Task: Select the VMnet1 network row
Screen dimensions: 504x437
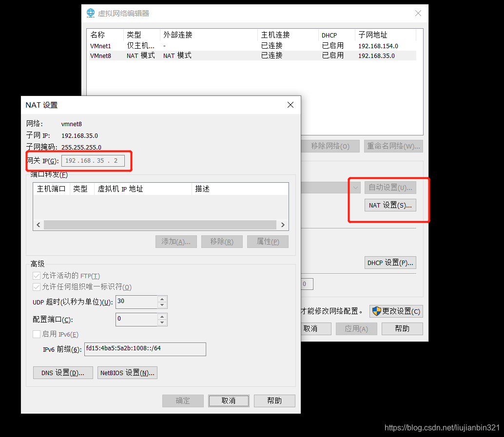Action: pos(100,45)
